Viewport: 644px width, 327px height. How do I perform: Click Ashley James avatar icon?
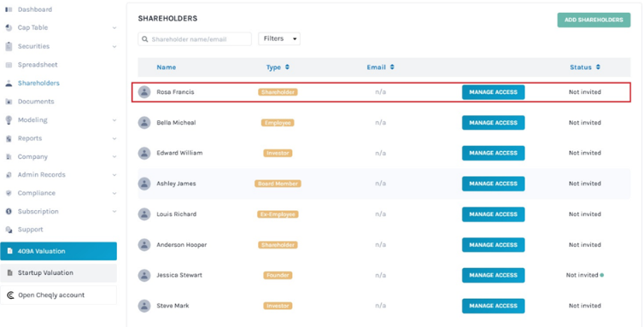tap(144, 184)
